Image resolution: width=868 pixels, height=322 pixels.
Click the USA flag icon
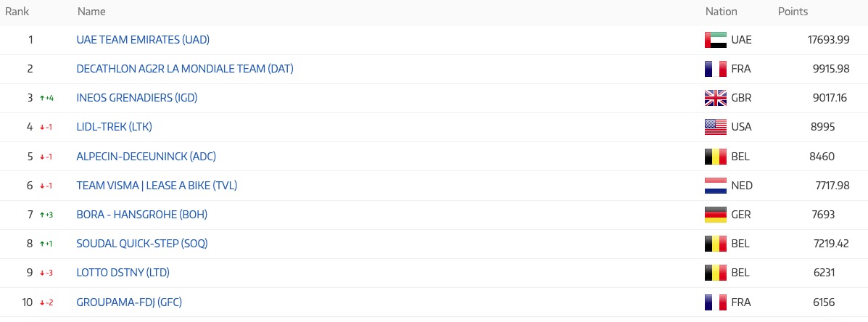[x=715, y=127]
